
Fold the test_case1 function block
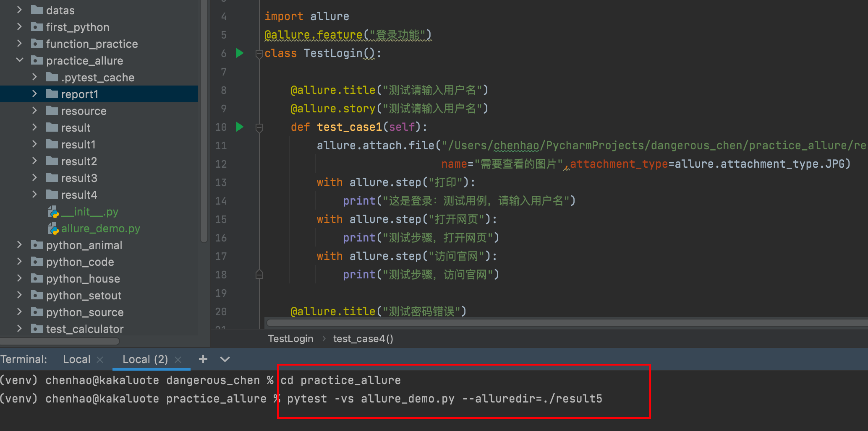(x=259, y=127)
